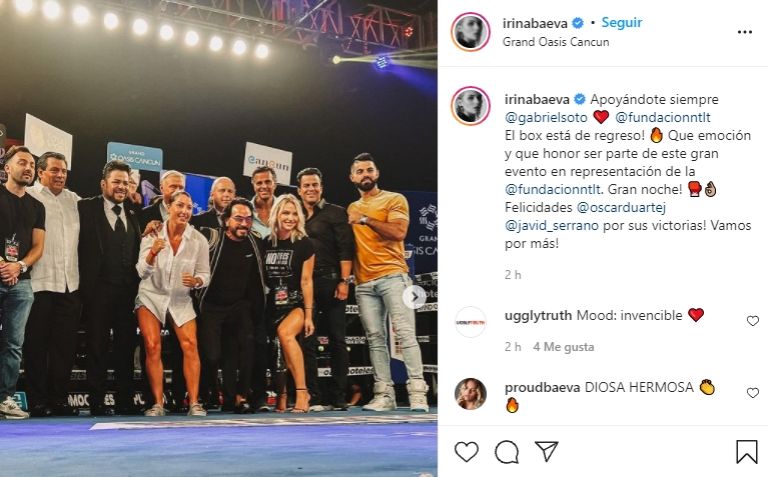The height and width of the screenshot is (477, 768).
Task: View the 4 Me gusta likes list
Action: 563,347
